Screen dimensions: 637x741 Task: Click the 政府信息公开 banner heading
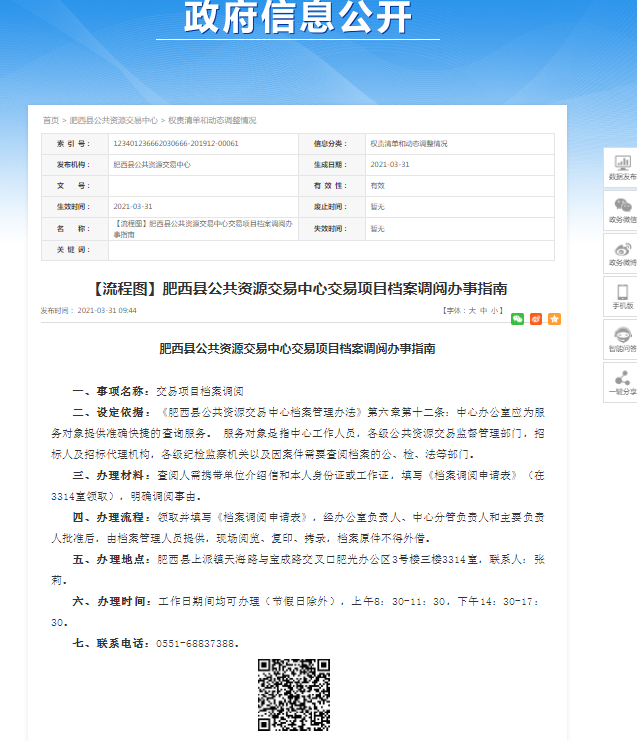(x=298, y=18)
